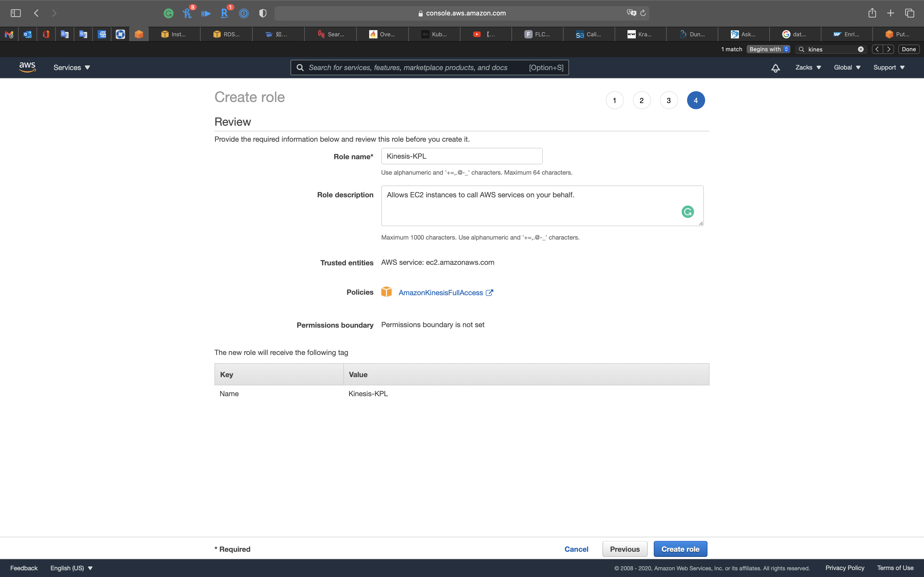Go to step 2 in wizard
This screenshot has height=577, width=924.
coord(641,100)
